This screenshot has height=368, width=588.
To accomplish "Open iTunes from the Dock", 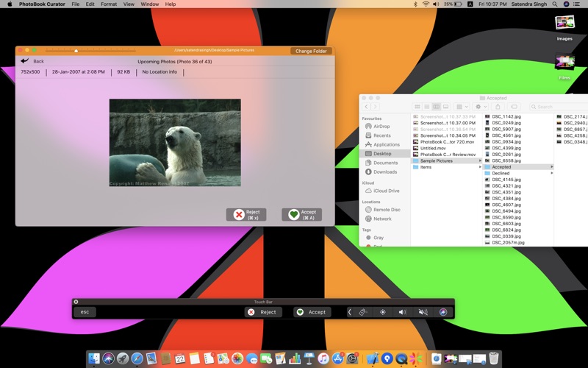I will pyautogui.click(x=323, y=358).
